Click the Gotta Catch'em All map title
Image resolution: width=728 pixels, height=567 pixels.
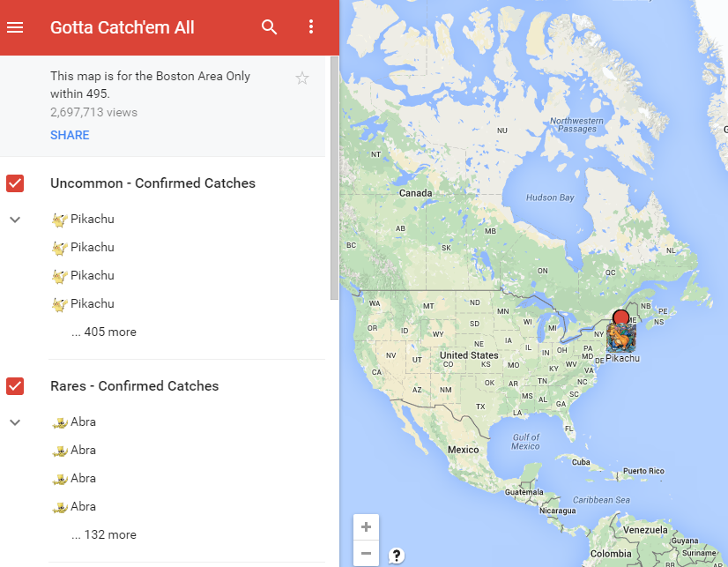pyautogui.click(x=123, y=27)
